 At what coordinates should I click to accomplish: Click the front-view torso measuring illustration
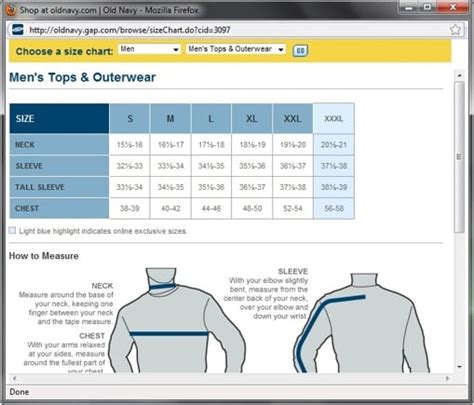[178, 321]
